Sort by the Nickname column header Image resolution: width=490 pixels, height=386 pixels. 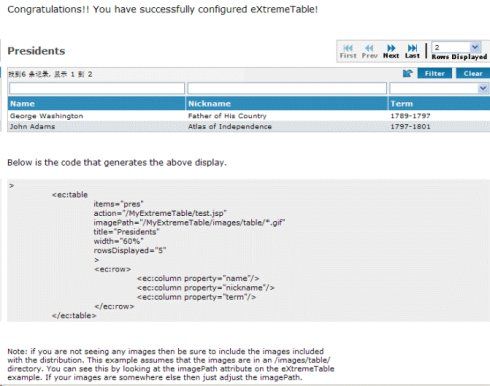[x=287, y=104]
